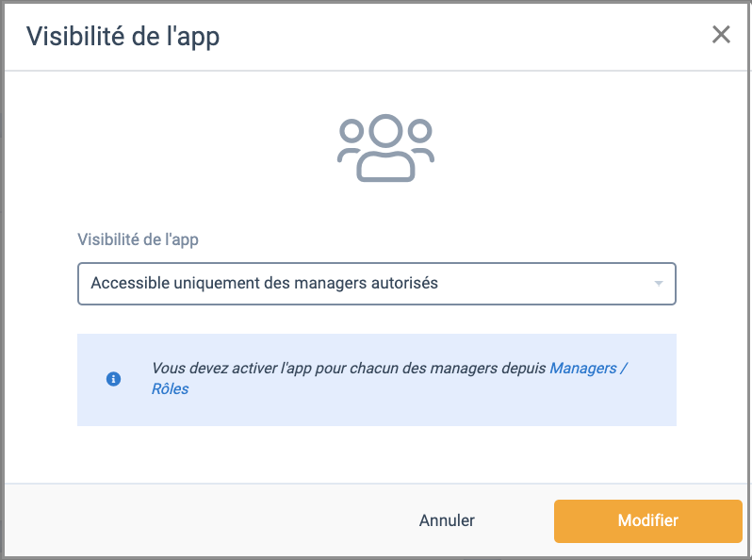
Task: Close the Visibilité de l'app dialog
Action: pos(721,35)
